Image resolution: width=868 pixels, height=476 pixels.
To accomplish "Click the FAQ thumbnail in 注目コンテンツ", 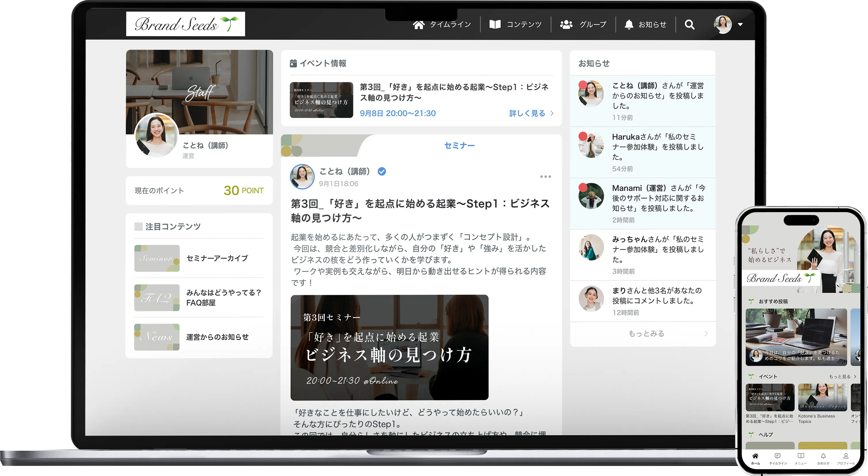I will coord(157,298).
